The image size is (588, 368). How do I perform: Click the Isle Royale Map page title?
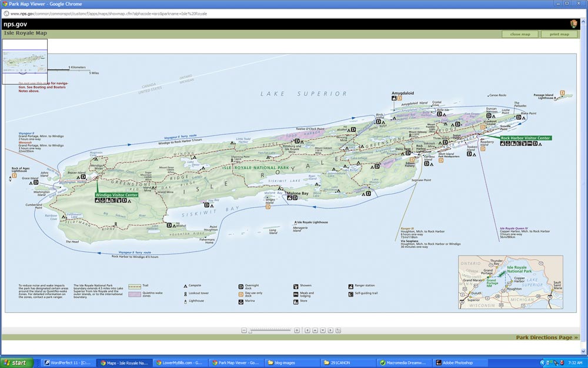(x=25, y=33)
